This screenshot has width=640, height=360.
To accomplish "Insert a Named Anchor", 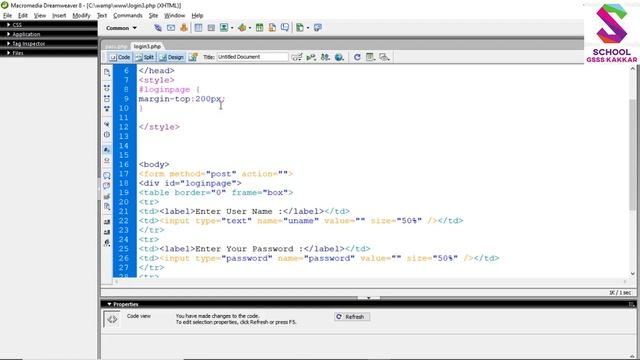I will (184, 28).
